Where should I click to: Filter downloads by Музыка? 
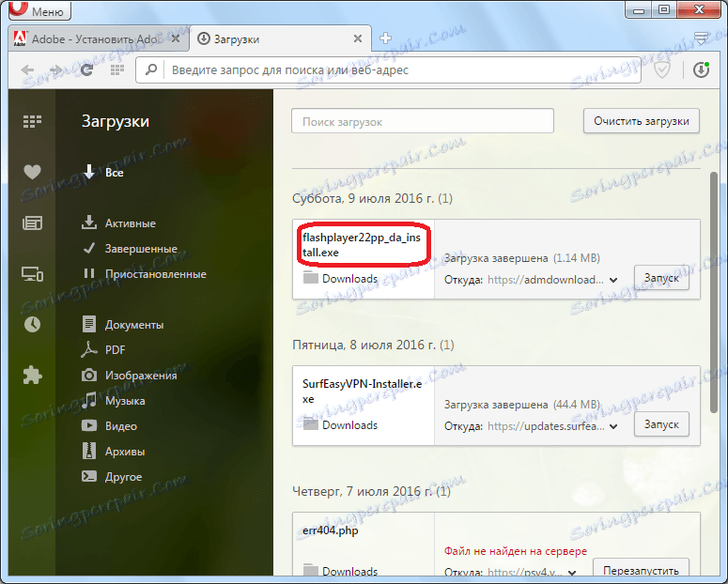[x=114, y=400]
